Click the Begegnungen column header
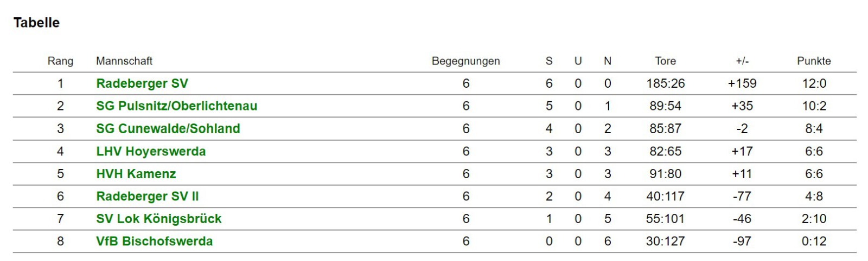This screenshot has height=261, width=868. click(x=466, y=61)
